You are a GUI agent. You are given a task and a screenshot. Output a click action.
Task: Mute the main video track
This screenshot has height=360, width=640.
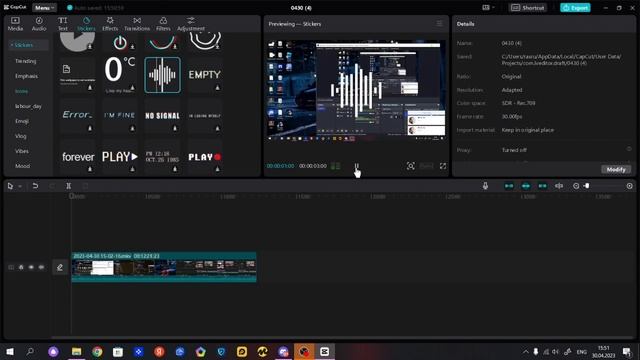tap(41, 267)
